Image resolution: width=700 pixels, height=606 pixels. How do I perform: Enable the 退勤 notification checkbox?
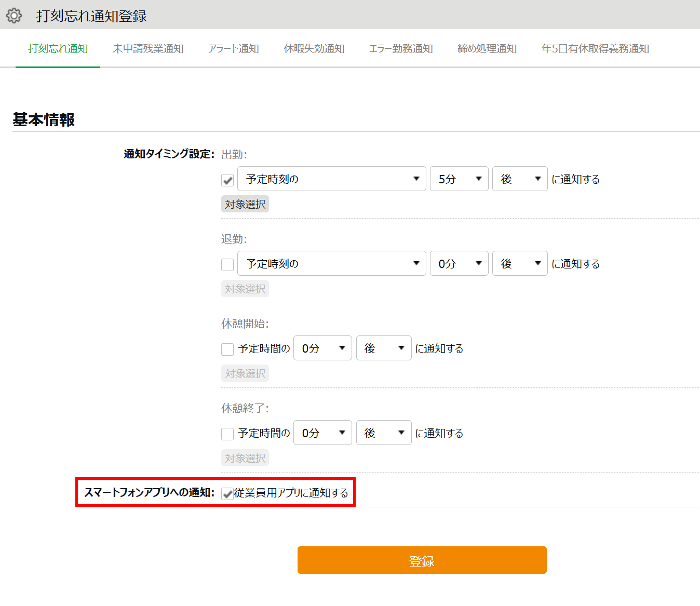coord(227,265)
